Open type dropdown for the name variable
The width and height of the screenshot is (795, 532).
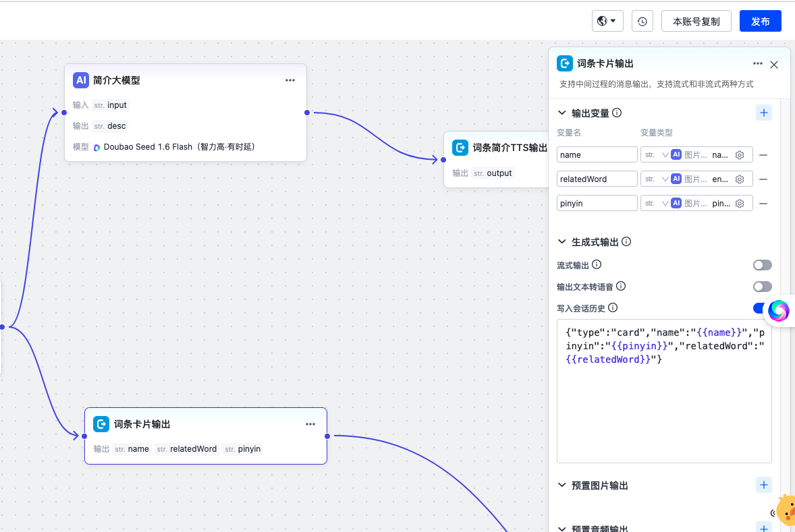(x=657, y=155)
